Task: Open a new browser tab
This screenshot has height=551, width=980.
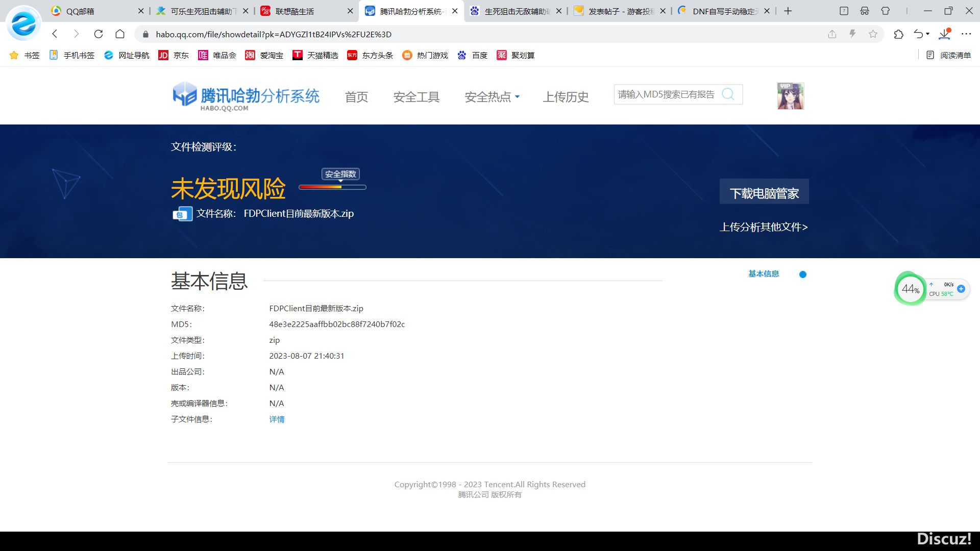Action: 788,11
